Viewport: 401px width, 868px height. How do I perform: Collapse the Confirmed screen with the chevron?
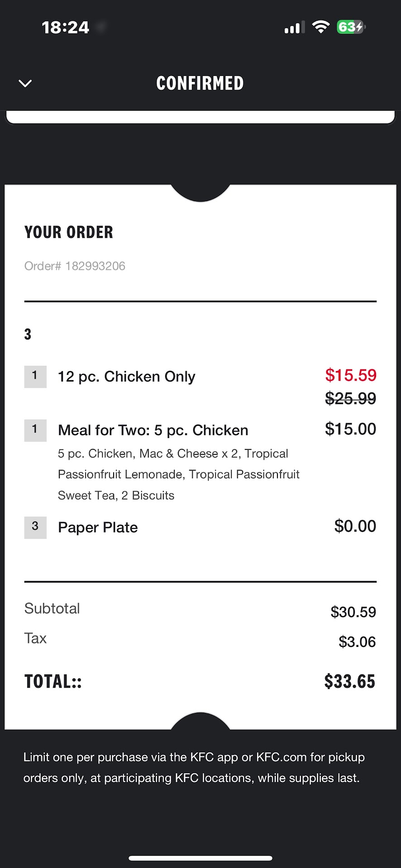[25, 83]
